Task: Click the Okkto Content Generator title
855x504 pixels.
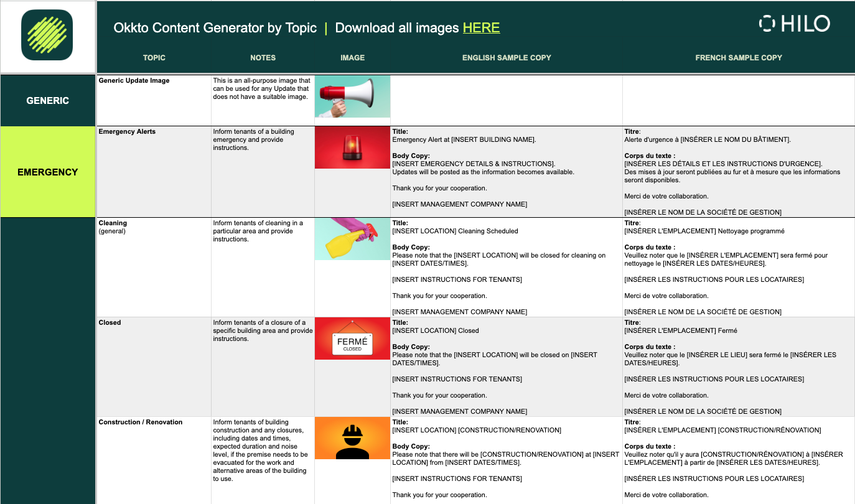Action: (215, 28)
